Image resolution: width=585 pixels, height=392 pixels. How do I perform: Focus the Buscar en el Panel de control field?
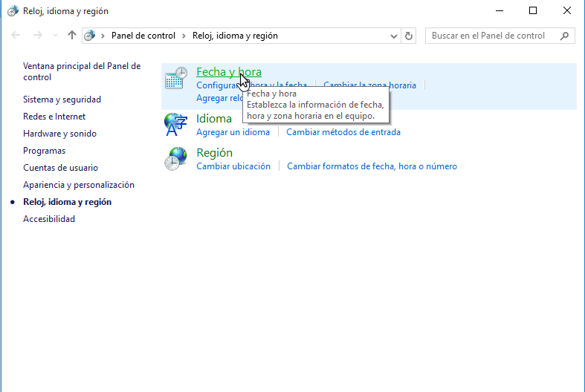(500, 36)
